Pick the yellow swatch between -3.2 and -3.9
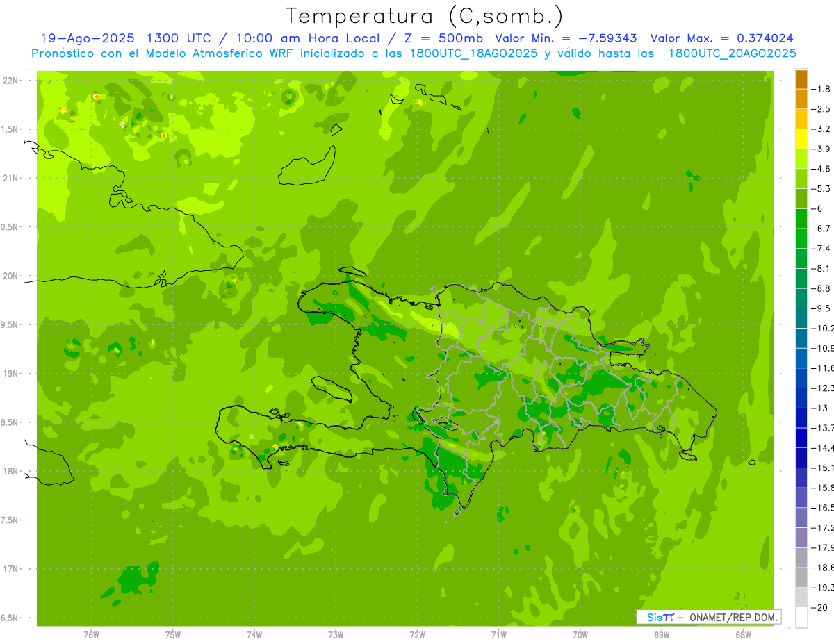 click(x=801, y=139)
